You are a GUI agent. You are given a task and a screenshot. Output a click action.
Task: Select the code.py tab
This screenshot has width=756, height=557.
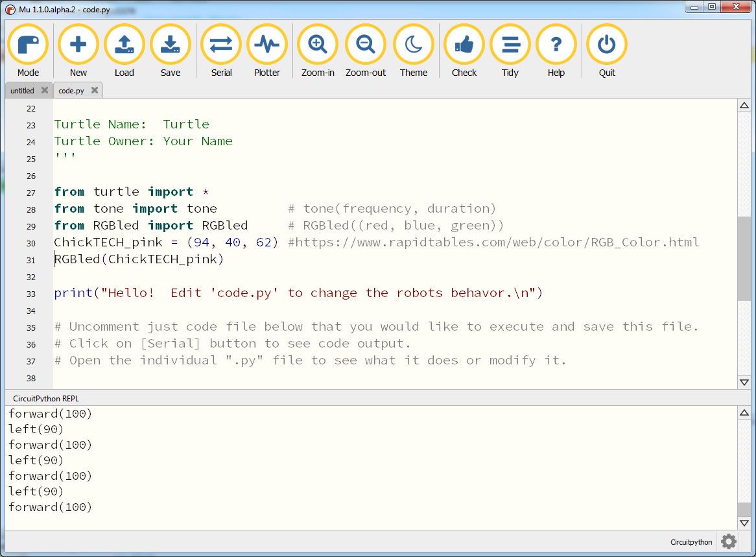pos(71,91)
